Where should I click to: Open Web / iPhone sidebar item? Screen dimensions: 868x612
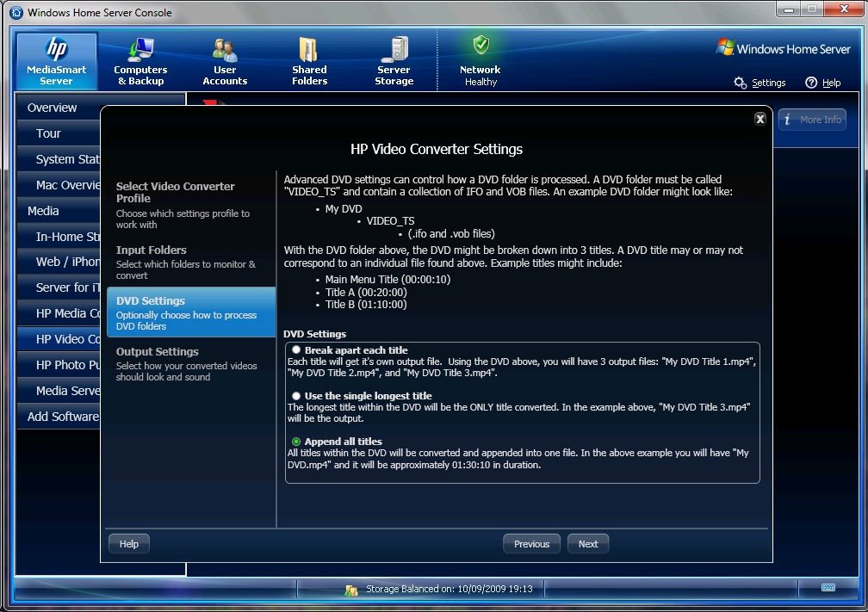[x=59, y=262]
